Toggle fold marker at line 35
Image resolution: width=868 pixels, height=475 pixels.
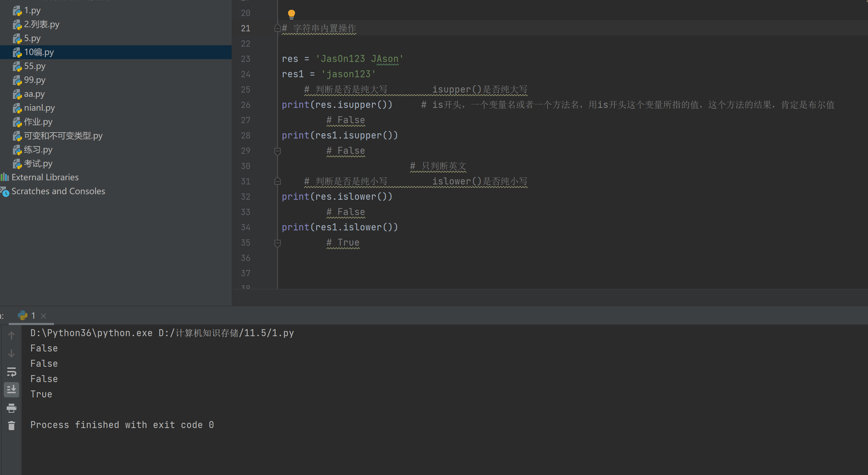coord(278,243)
